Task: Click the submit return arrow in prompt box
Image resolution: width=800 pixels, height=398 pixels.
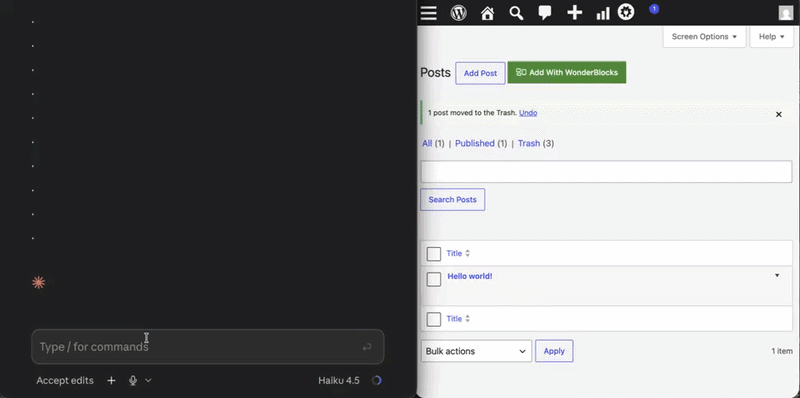Action: click(366, 347)
